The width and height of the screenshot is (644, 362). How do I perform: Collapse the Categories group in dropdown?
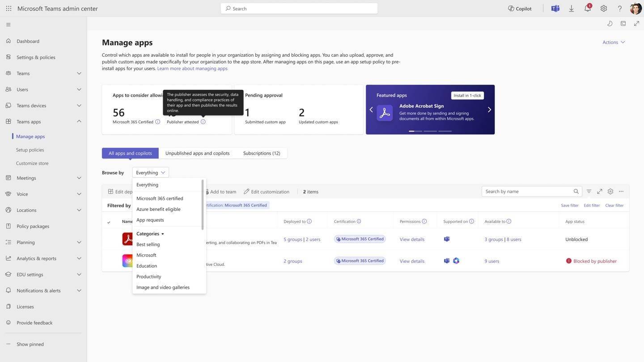coord(150,234)
